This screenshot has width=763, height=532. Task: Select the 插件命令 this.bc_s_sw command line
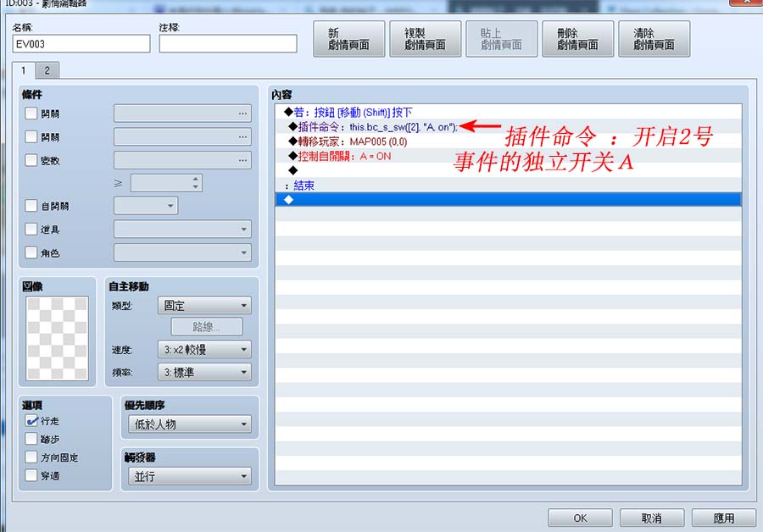pyautogui.click(x=508, y=127)
